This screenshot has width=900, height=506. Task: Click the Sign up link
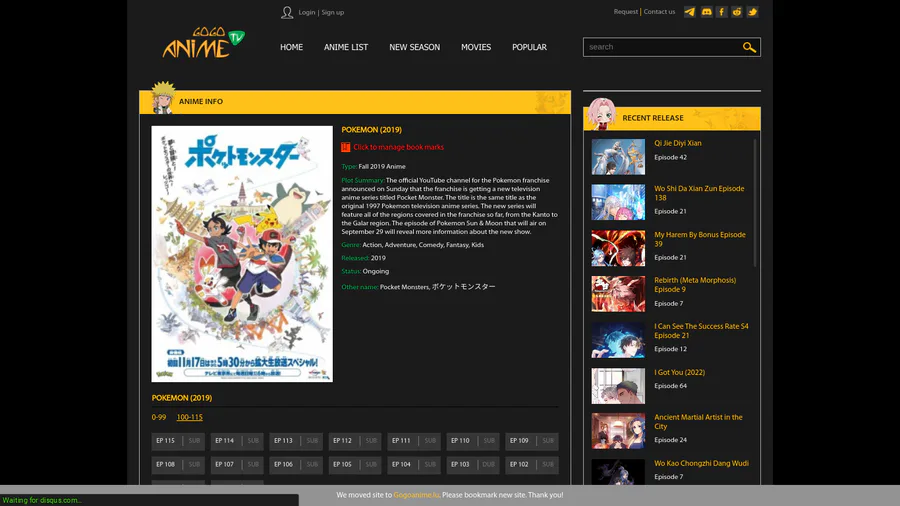point(333,12)
